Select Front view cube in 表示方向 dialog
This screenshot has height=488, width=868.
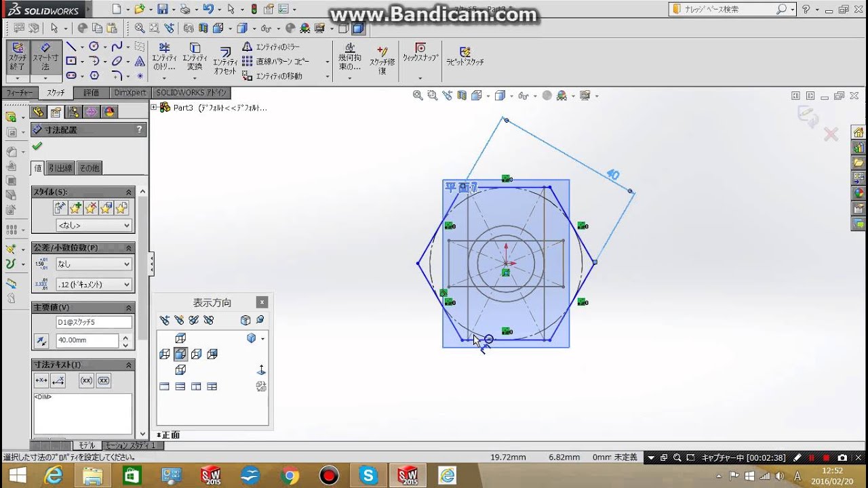180,354
